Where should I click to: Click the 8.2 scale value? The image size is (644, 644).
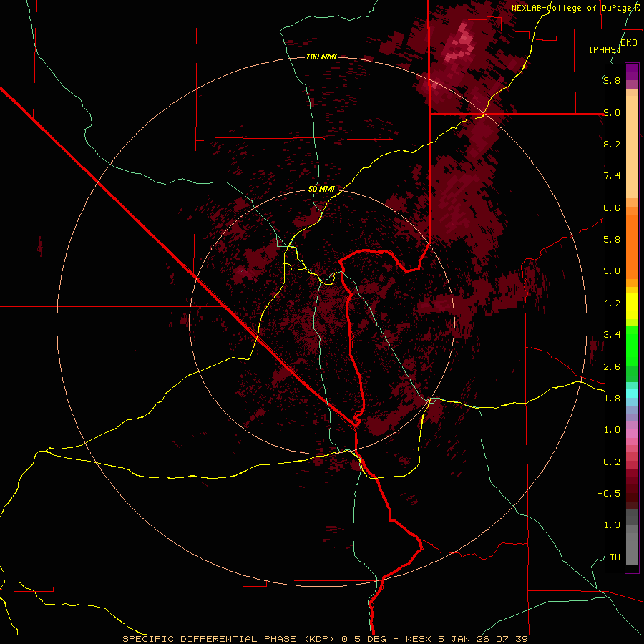(x=612, y=144)
